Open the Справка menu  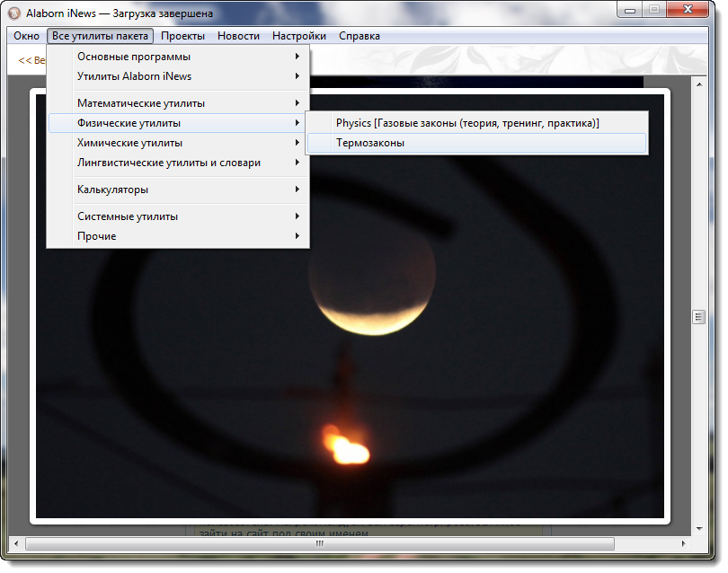click(359, 36)
